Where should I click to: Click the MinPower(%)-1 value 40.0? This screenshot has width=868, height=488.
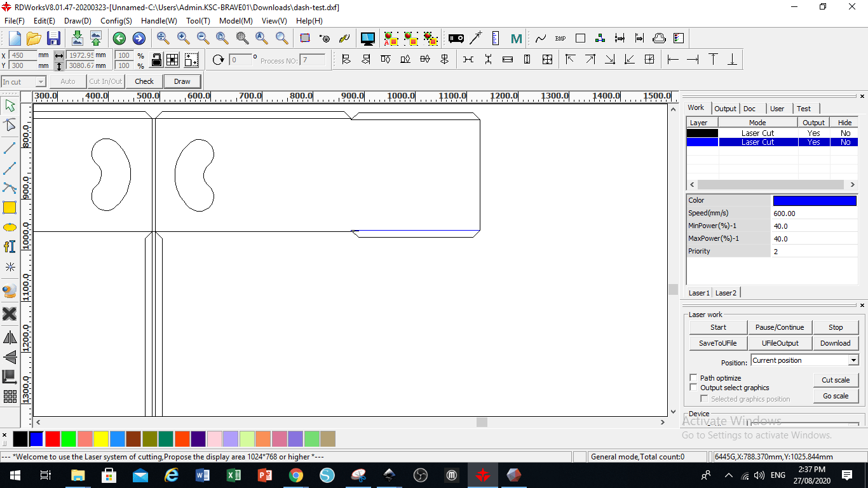tap(815, 226)
